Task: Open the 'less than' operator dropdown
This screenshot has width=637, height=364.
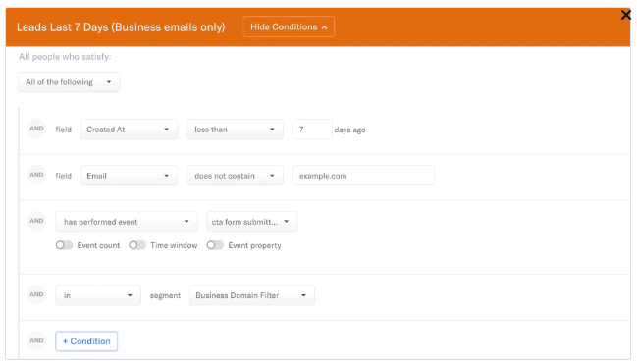Action: 235,130
